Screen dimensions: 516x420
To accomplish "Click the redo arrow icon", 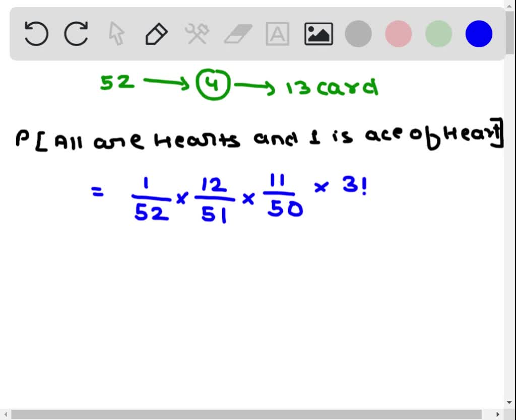I will tap(77, 34).
